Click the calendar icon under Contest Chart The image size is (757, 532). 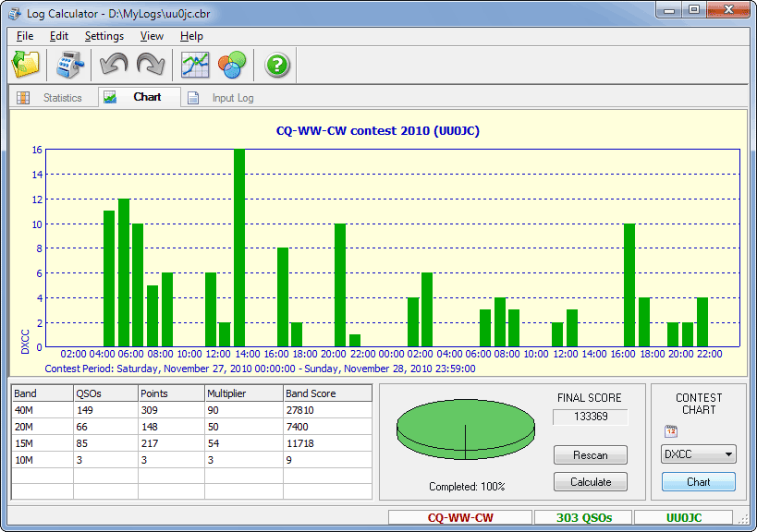coord(671,431)
